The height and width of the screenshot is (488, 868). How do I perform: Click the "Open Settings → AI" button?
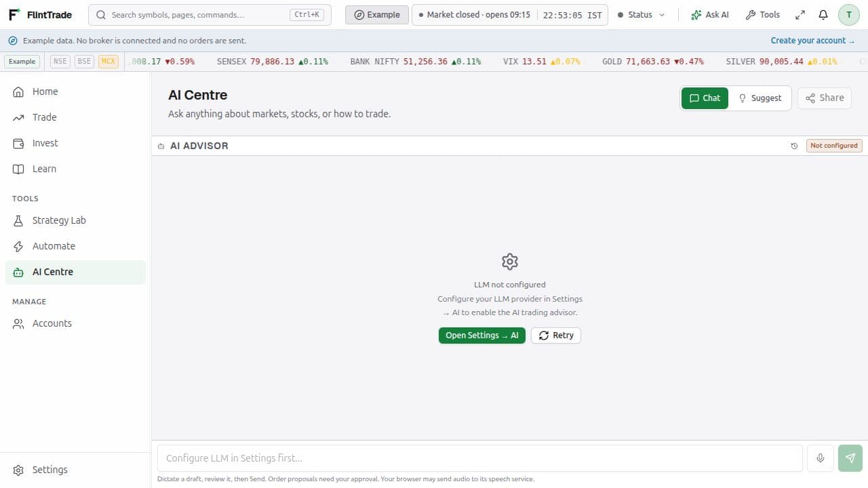(482, 335)
